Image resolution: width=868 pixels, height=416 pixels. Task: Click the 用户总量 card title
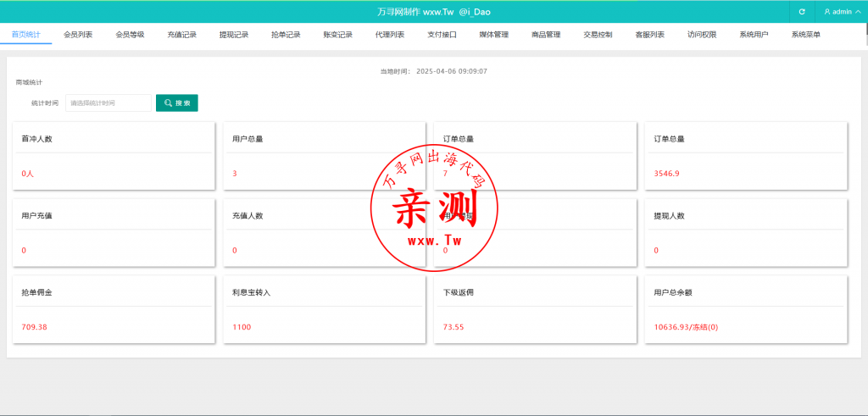click(x=248, y=140)
